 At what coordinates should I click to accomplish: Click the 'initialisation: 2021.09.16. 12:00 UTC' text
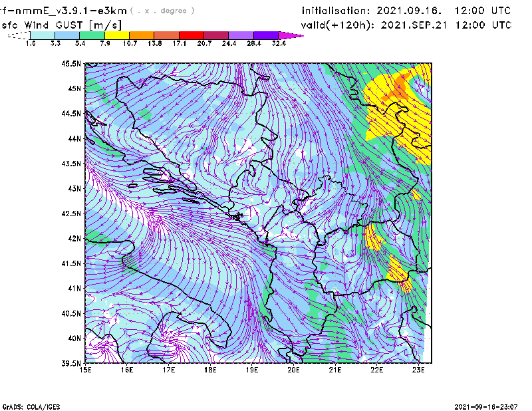[x=406, y=11]
